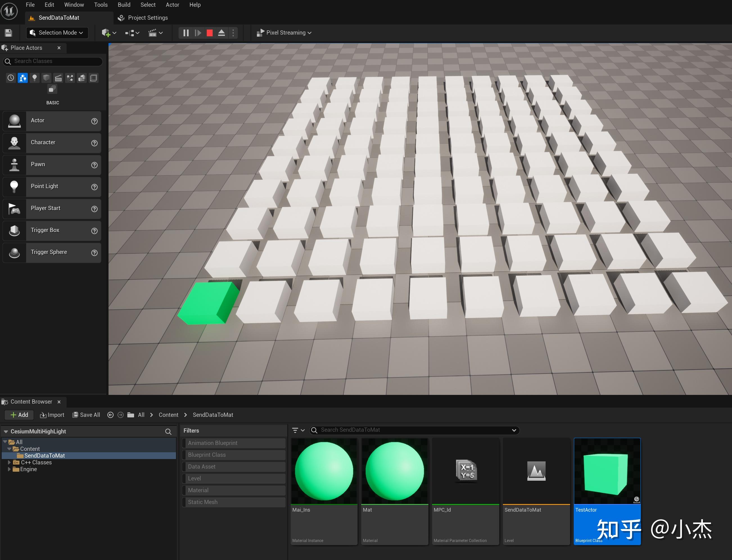Select the Visual Effects category icon
This screenshot has height=560, width=732.
pyautogui.click(x=70, y=78)
